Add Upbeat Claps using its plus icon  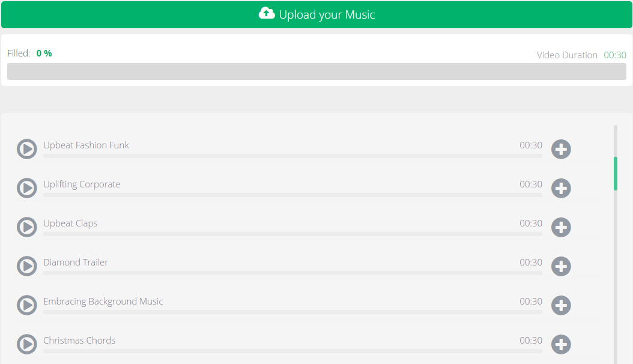pyautogui.click(x=561, y=227)
